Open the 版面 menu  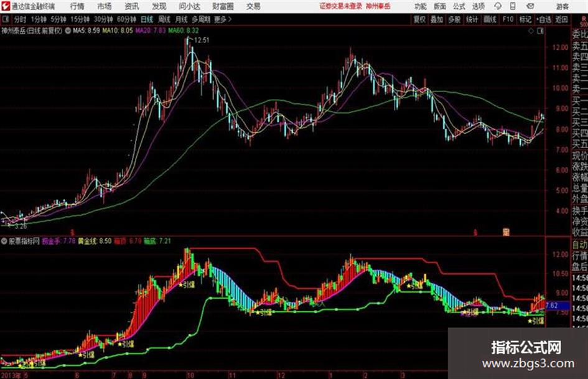440,6
